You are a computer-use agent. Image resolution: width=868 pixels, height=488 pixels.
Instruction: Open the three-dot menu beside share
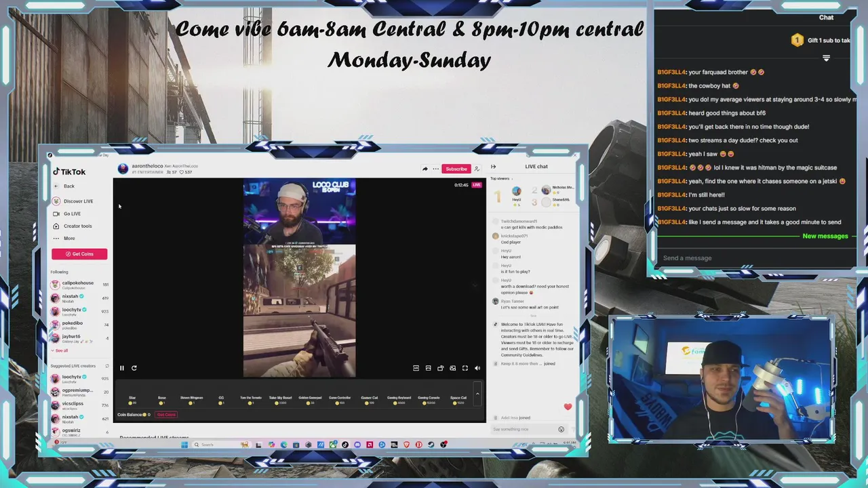(435, 169)
